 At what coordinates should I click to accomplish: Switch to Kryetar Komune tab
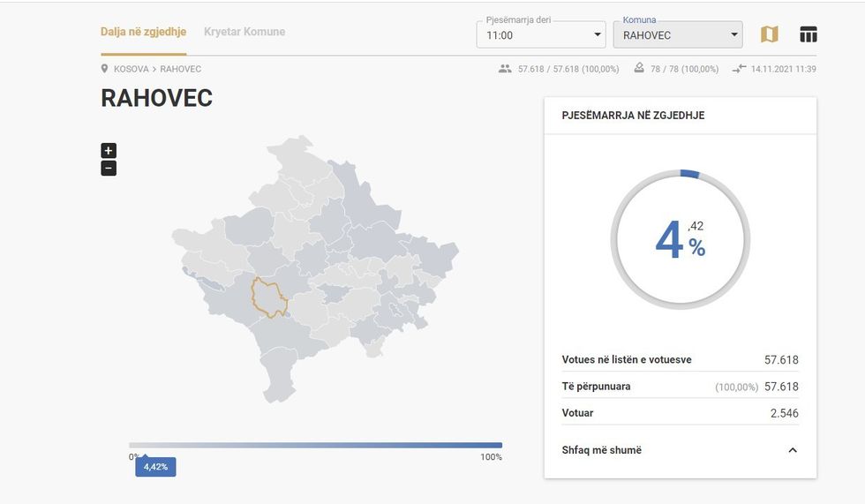point(244,32)
